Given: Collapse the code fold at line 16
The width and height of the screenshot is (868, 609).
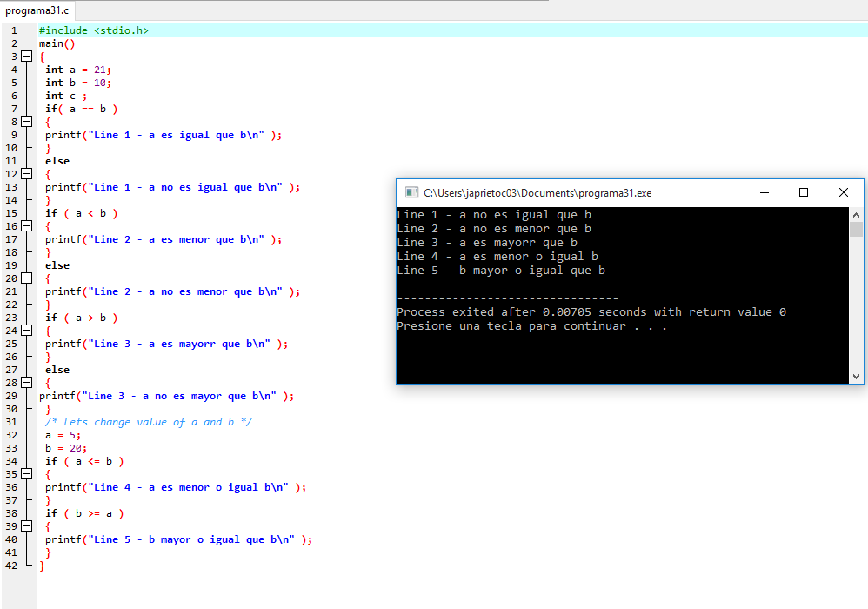Looking at the screenshot, I should [27, 226].
